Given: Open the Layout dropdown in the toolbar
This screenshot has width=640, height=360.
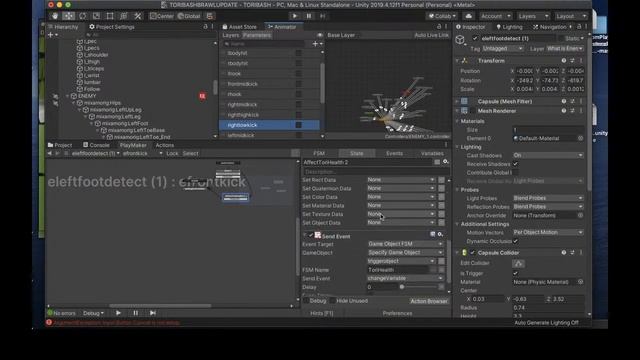Looking at the screenshot, I should 571,16.
